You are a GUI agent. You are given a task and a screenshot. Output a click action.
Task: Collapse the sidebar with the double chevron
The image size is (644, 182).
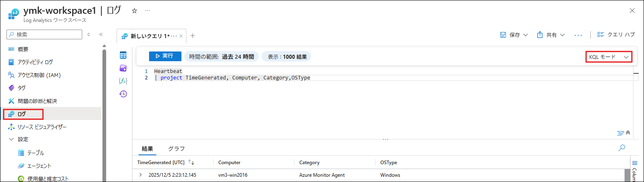pos(101,34)
